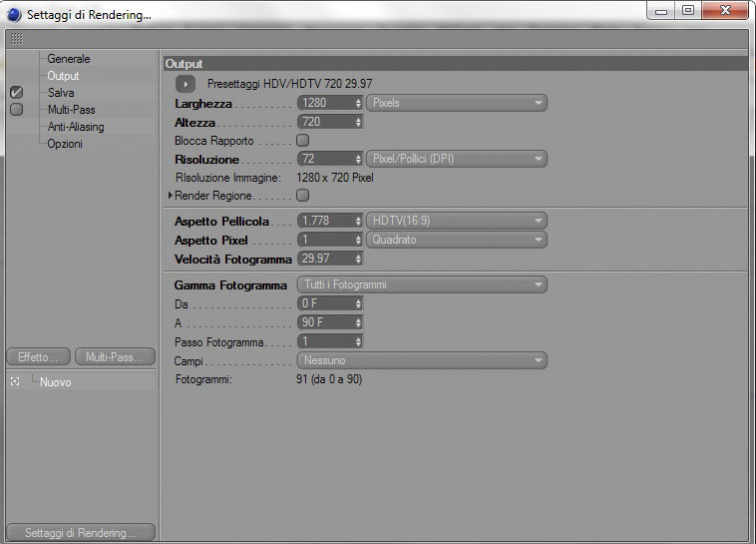The height and width of the screenshot is (544, 756).
Task: Toggle the Salva checkbox
Action: click(x=16, y=92)
